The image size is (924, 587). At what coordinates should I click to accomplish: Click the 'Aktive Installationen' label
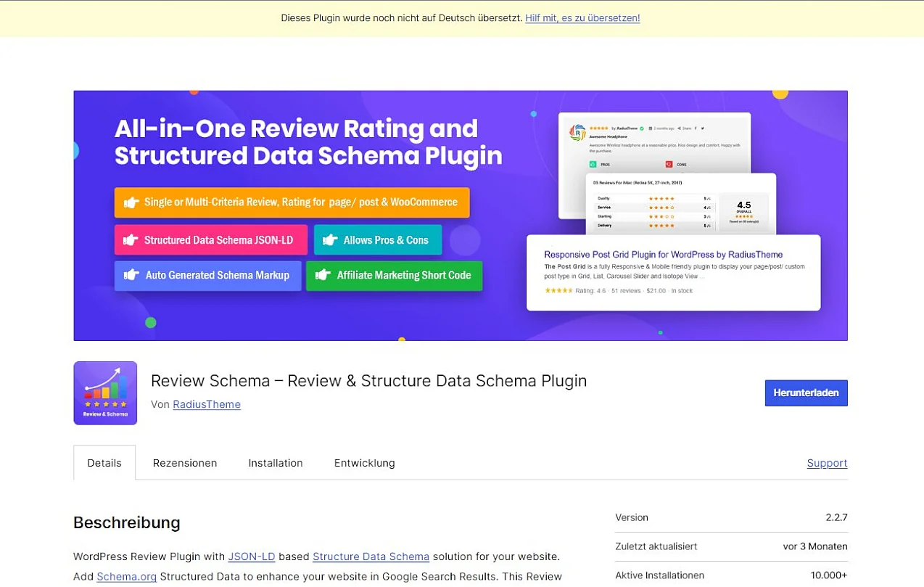click(660, 575)
